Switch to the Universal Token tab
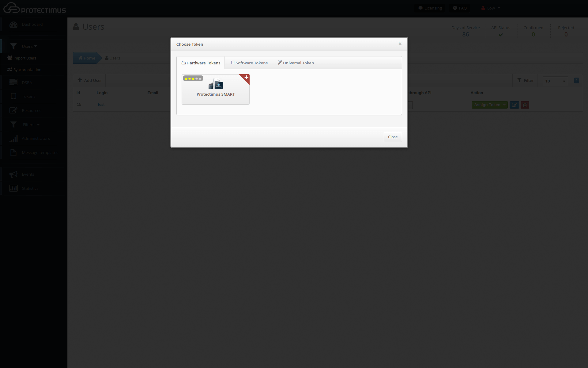Screen dimensions: 588x368 coord(296,63)
